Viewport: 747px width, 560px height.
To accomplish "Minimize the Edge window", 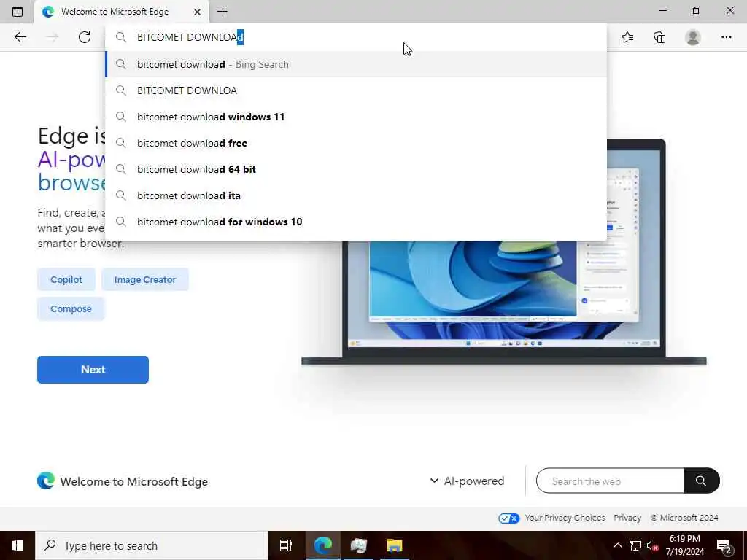I will pos(663,10).
